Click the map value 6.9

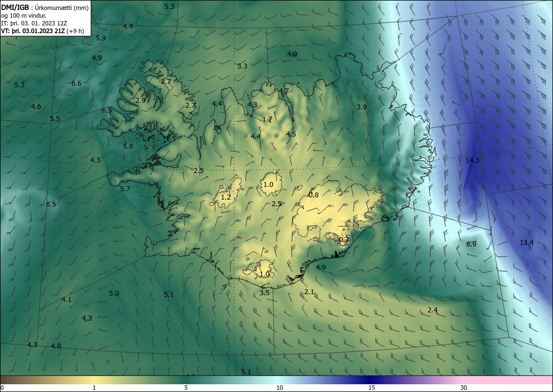[471, 244]
